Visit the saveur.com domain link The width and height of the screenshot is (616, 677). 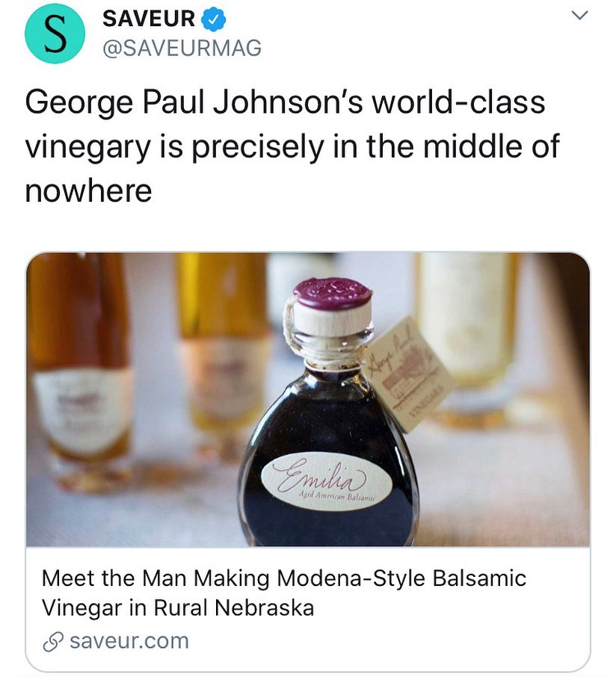(128, 641)
